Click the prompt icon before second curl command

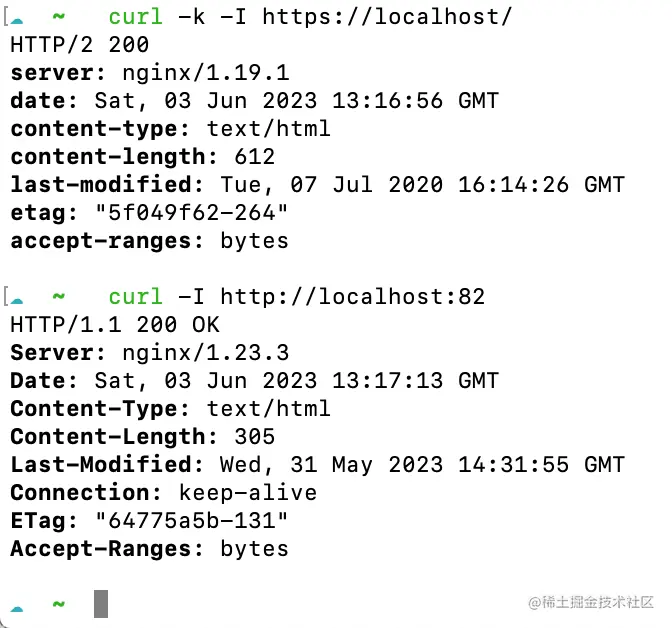(x=19, y=299)
